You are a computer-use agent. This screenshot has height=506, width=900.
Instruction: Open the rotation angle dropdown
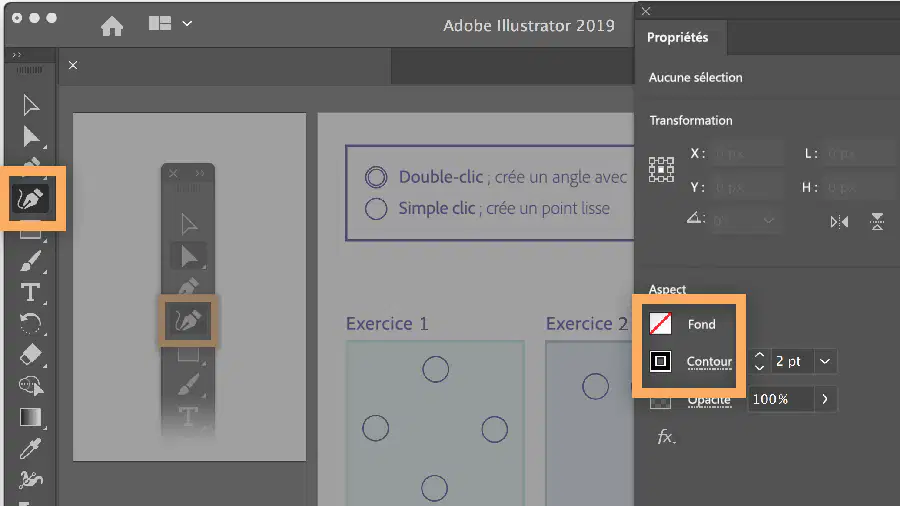[x=769, y=220]
